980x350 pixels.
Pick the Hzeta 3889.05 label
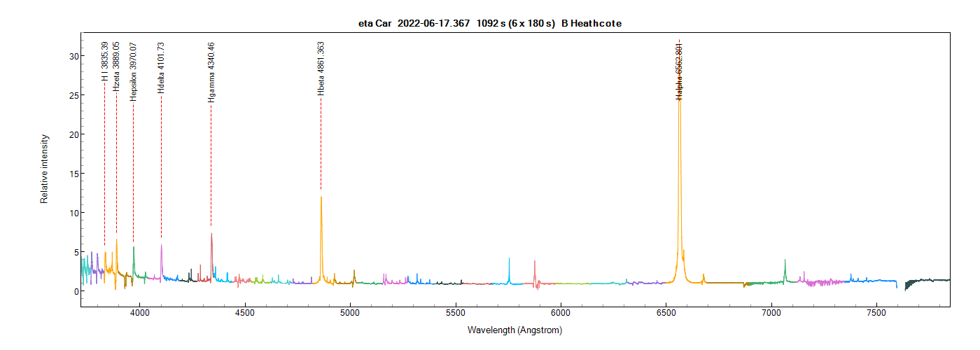pos(116,66)
